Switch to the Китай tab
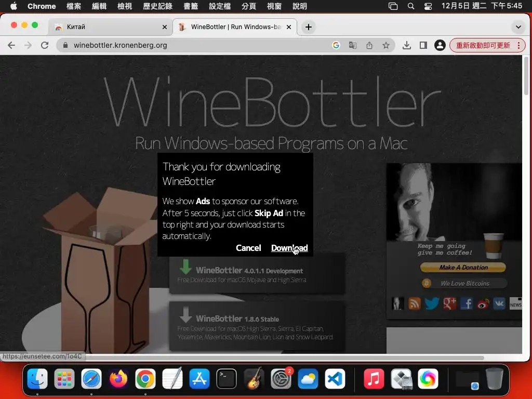 pyautogui.click(x=110, y=27)
